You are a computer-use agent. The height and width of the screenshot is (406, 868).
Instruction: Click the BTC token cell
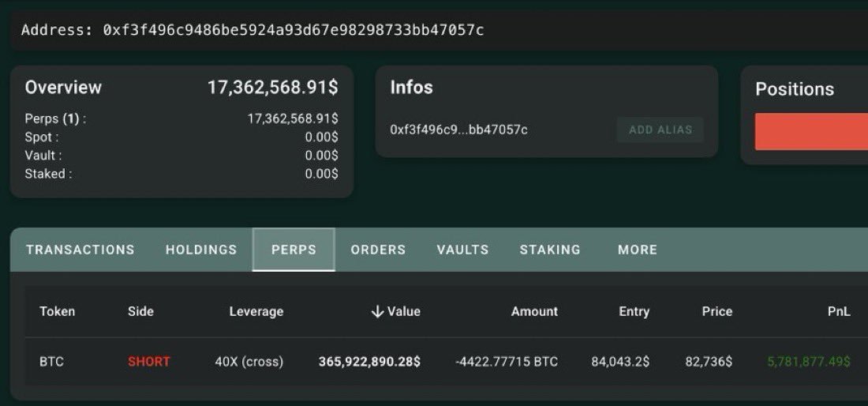(51, 362)
